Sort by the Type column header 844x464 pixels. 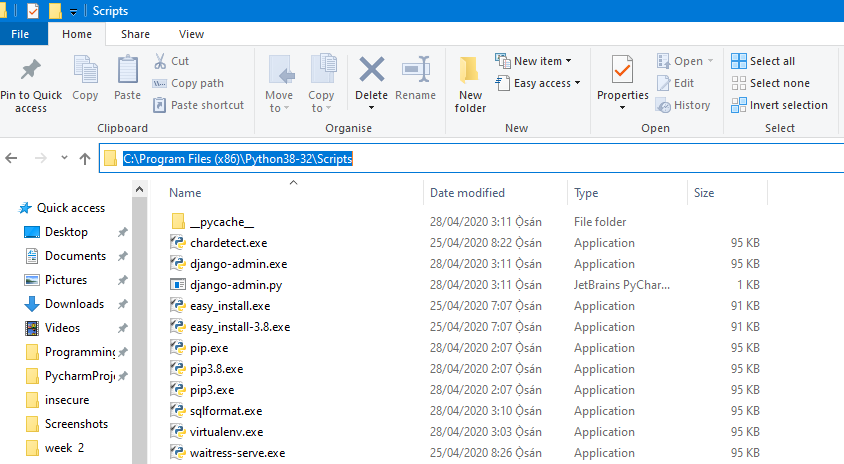586,193
